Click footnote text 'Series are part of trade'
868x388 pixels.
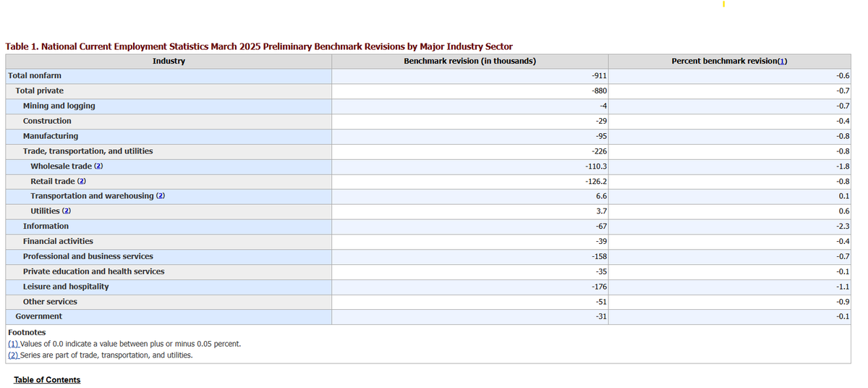tap(106, 355)
